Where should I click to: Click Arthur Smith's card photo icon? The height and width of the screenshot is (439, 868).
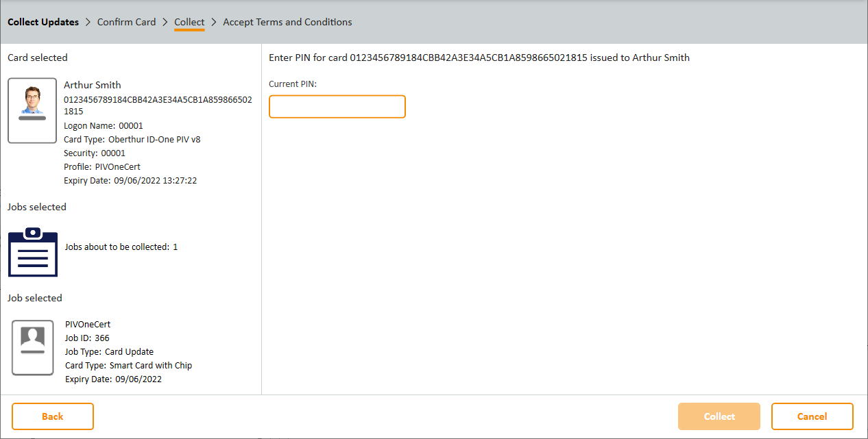[x=32, y=110]
